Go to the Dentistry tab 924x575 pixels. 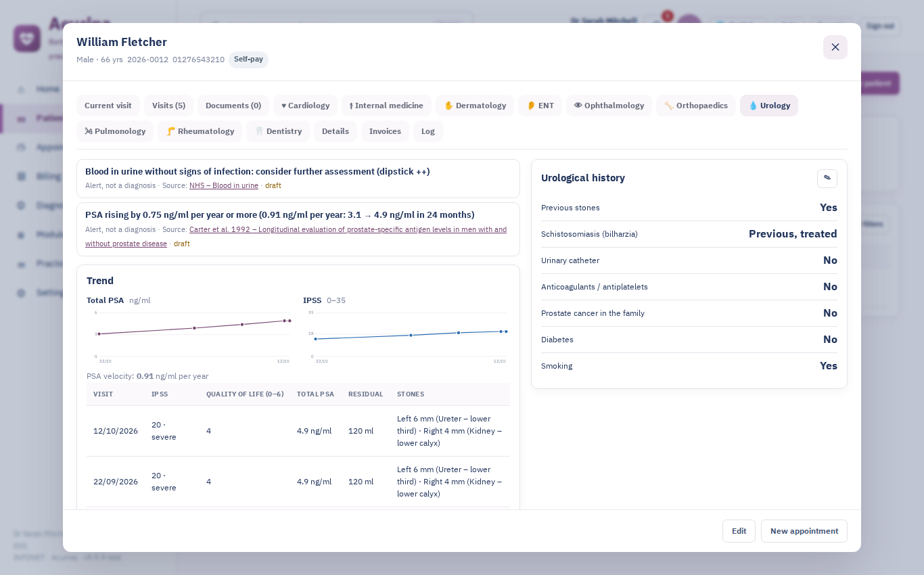click(278, 131)
